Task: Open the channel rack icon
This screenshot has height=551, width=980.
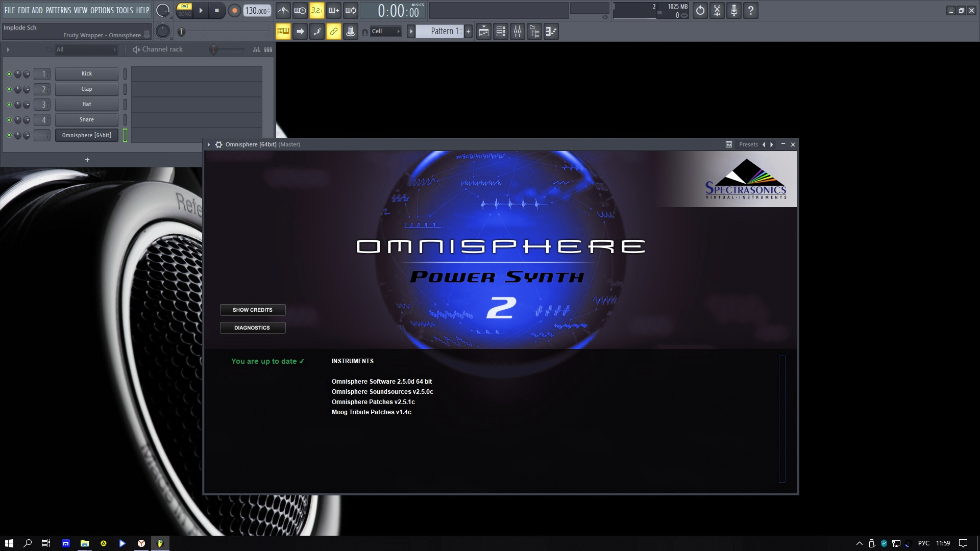Action: [x=501, y=32]
